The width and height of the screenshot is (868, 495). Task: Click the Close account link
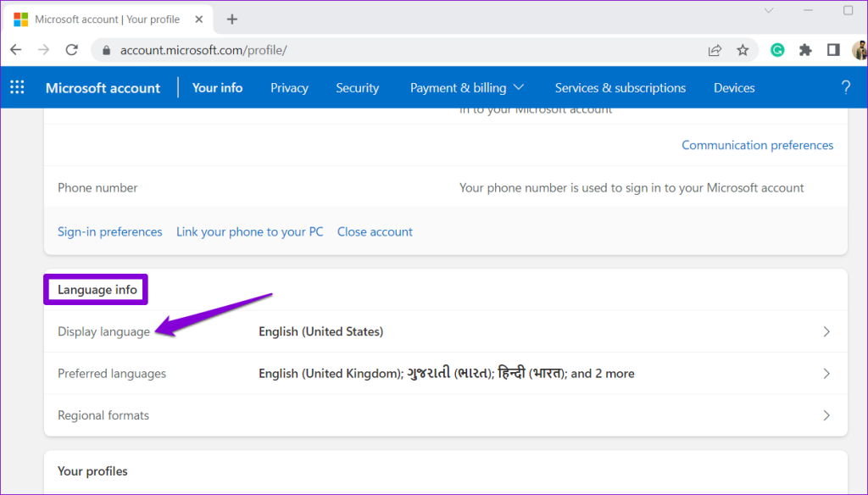coord(375,231)
